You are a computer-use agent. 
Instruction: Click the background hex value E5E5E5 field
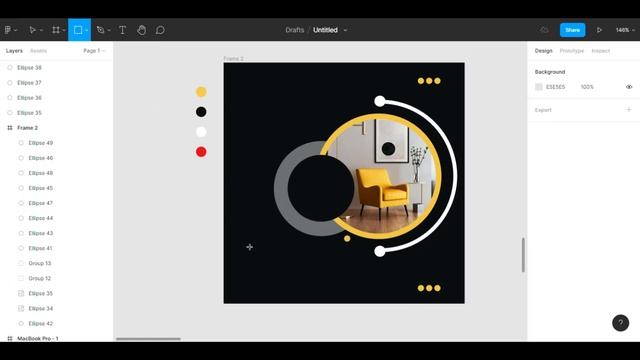(x=556, y=87)
